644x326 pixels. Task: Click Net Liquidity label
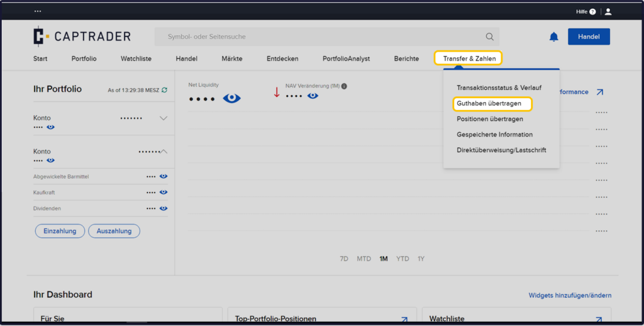204,85
